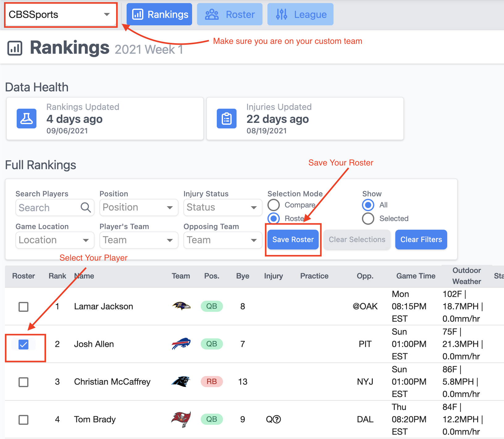Click the 08/19/2021 injuries date
The image size is (504, 439).
coord(267,131)
